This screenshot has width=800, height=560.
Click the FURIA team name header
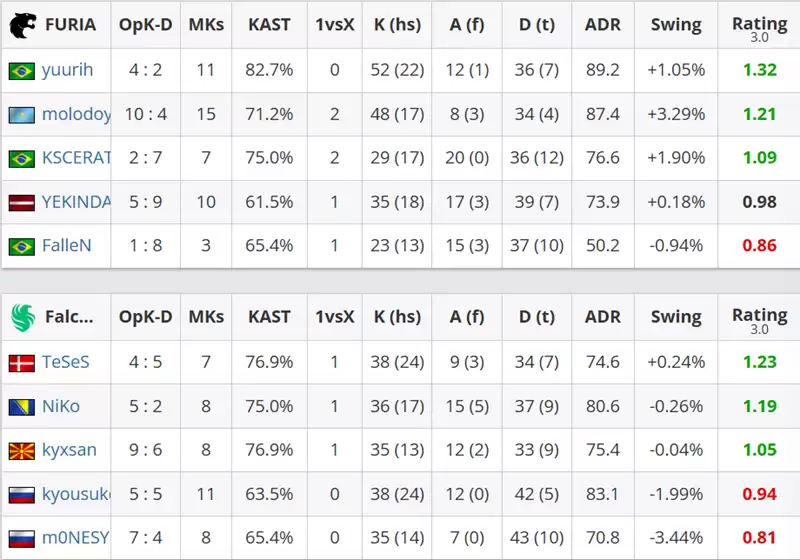coord(71,24)
